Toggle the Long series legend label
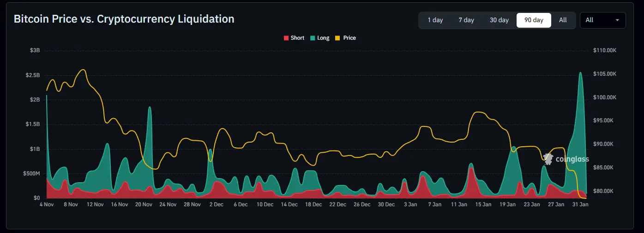This screenshot has height=233, width=644. click(323, 38)
